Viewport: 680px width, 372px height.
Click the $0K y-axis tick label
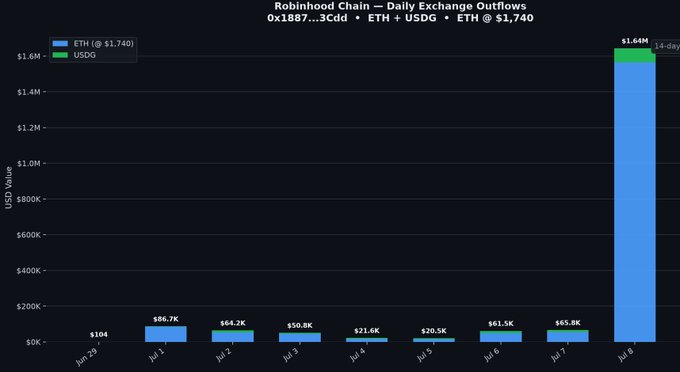pos(33,342)
